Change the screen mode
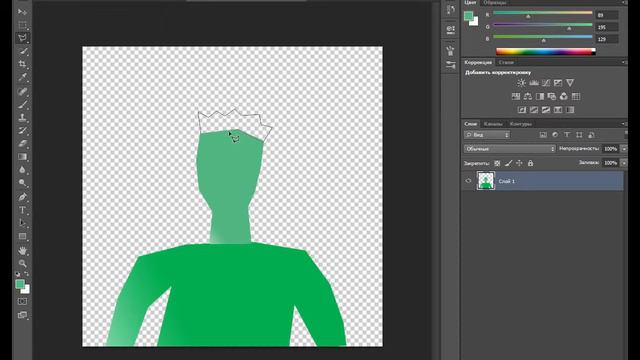The width and height of the screenshot is (640, 360). [x=22, y=315]
